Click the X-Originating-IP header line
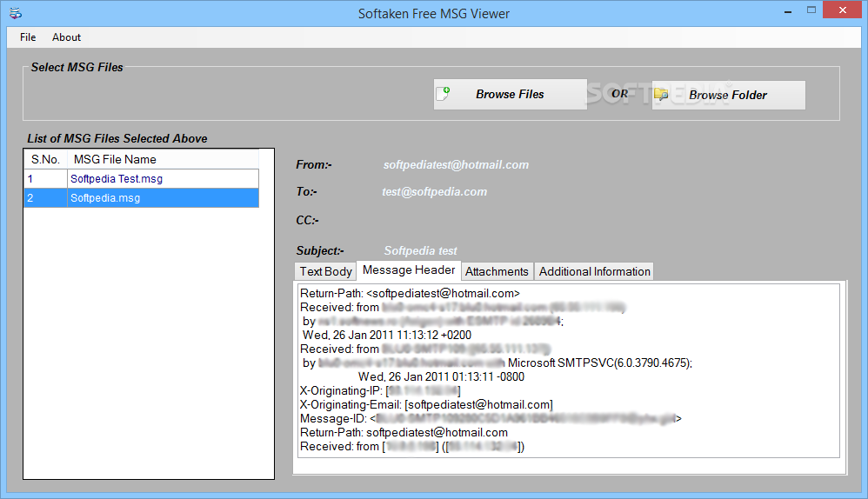The height and width of the screenshot is (499, 868). [x=380, y=391]
